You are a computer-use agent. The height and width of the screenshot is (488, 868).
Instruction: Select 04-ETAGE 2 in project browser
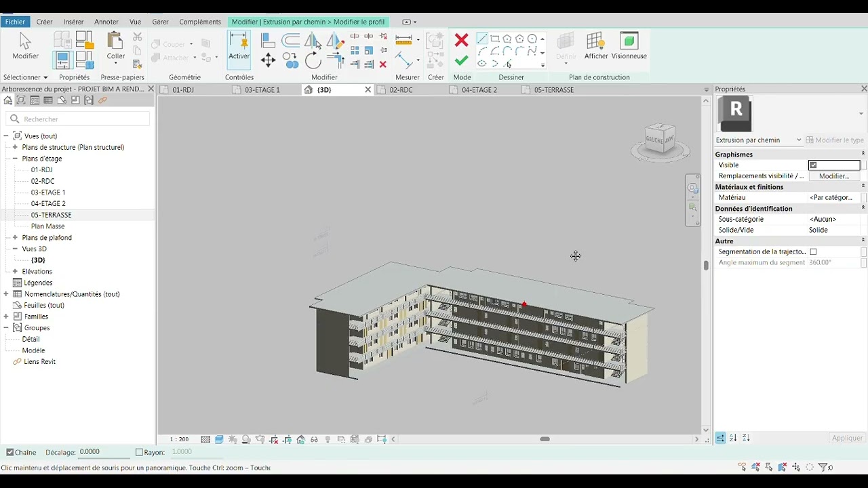point(48,203)
